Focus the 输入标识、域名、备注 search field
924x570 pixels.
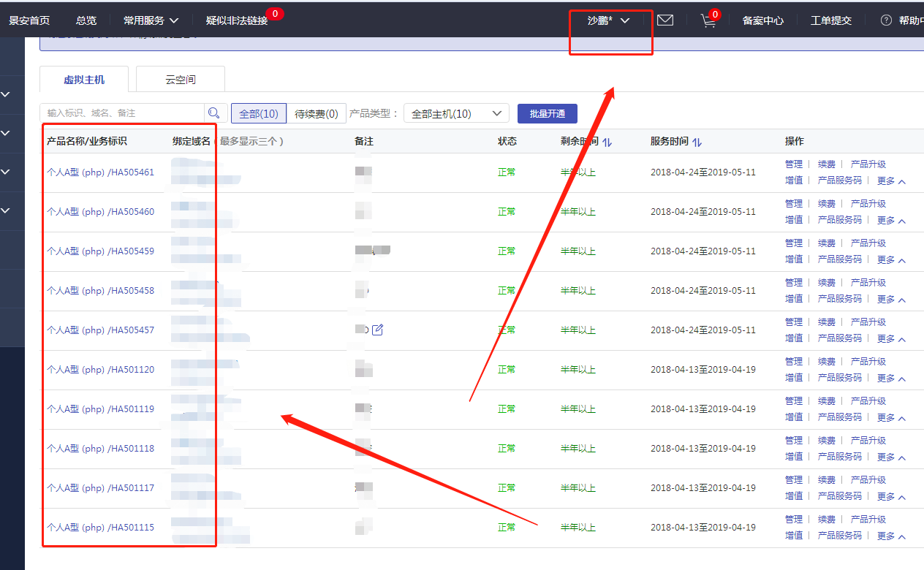tap(122, 113)
